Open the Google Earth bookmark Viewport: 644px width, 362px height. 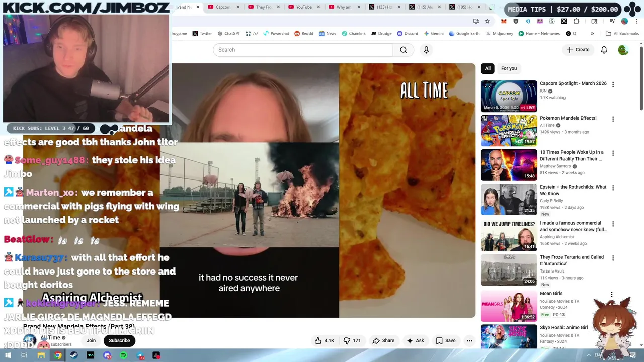point(464,34)
